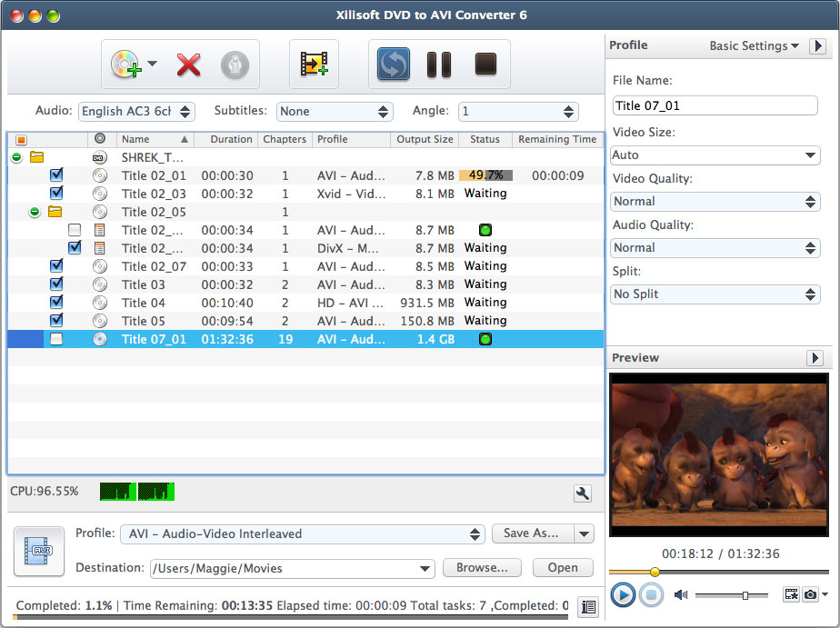Click the add video file icon

pyautogui.click(x=314, y=65)
